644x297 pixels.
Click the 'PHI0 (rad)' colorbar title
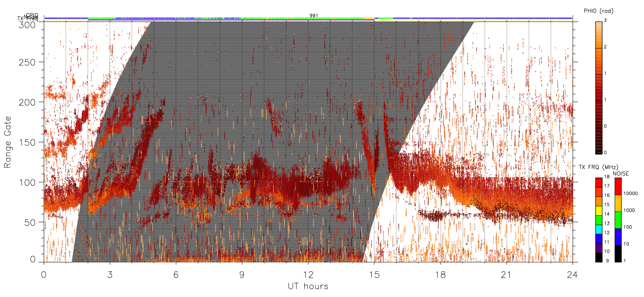598,11
